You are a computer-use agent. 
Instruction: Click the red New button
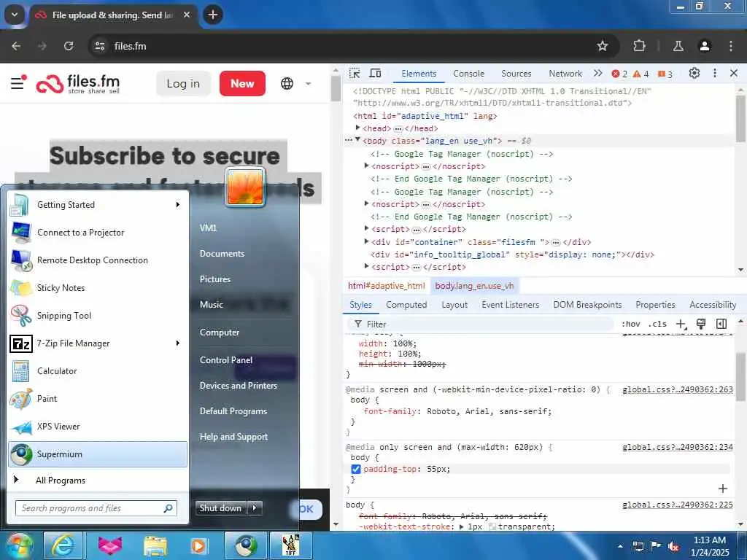tap(242, 84)
